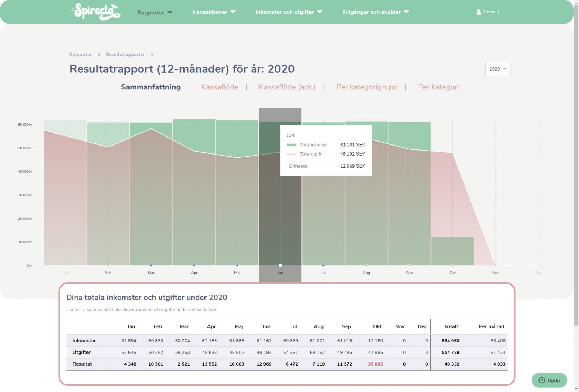Open the Transaktioner dropdown
The image size is (579, 392).
[x=213, y=12]
